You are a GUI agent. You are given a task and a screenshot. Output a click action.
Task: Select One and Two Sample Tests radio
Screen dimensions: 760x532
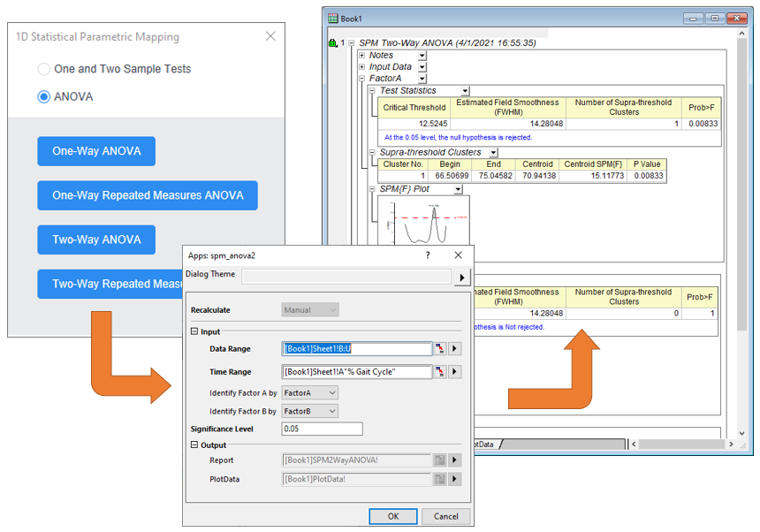44,69
